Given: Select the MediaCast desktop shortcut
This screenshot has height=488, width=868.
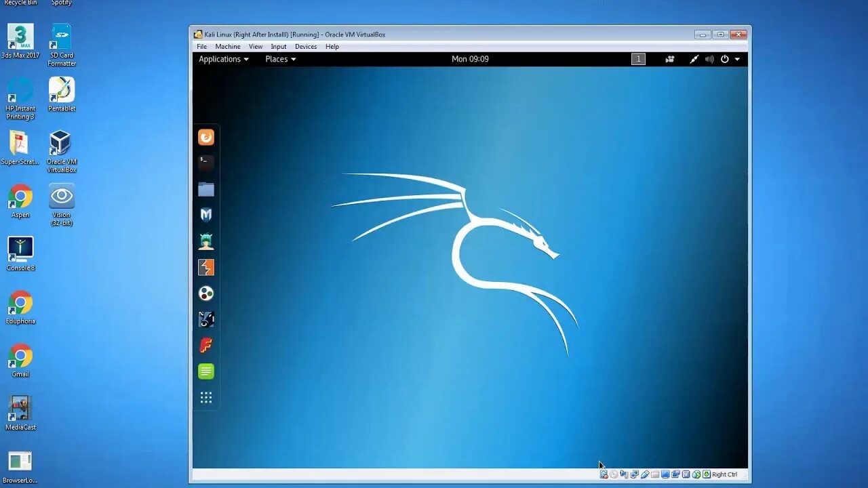Looking at the screenshot, I should 20,414.
